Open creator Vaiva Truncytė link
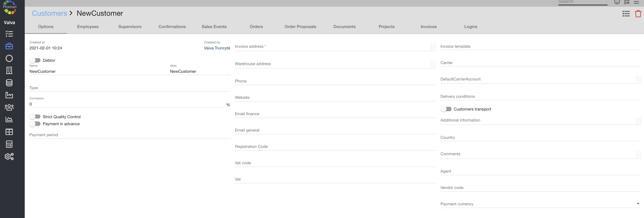Viewport: 644px width, 218px height. click(217, 48)
